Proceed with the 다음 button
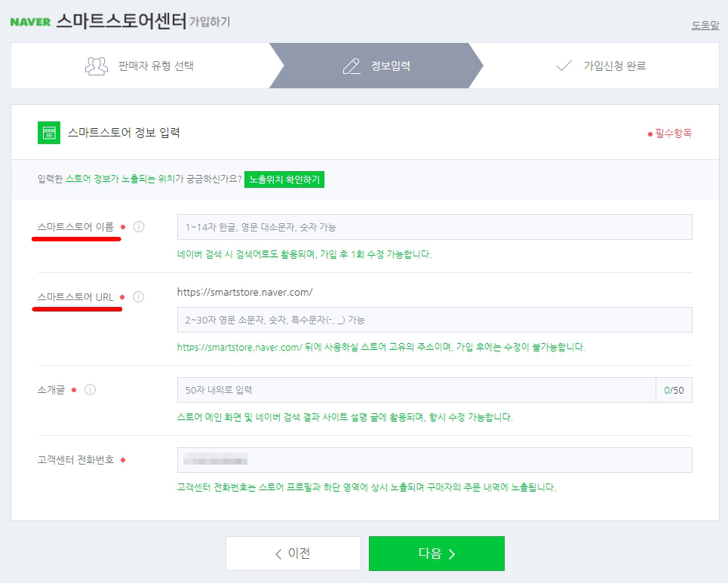Image resolution: width=728 pixels, height=583 pixels. coord(437,554)
